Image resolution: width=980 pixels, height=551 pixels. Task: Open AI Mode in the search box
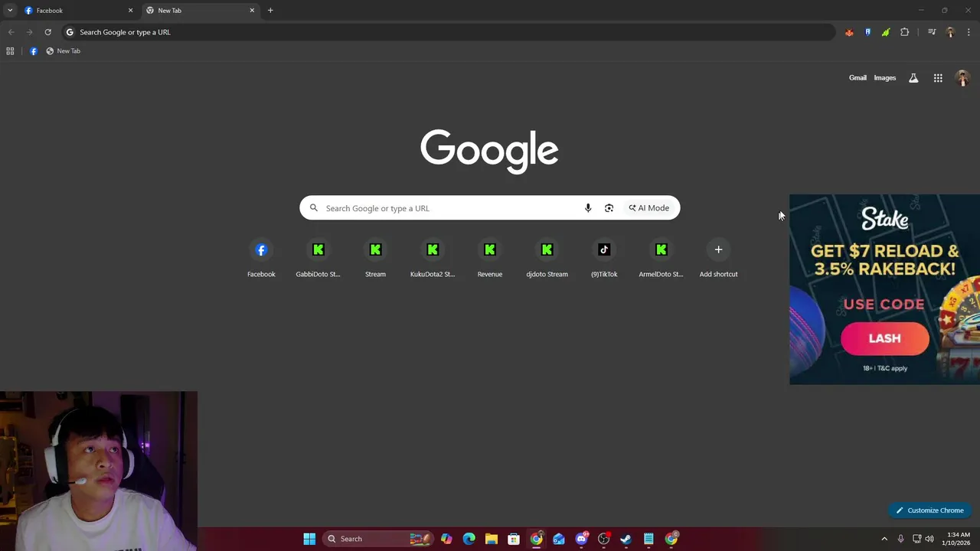(x=649, y=208)
